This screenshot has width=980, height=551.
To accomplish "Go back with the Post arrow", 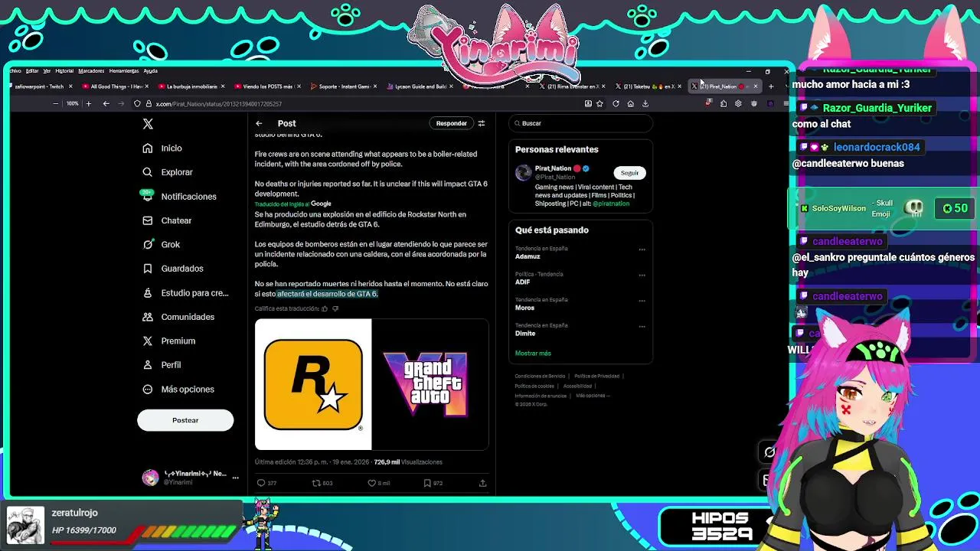I will [259, 123].
